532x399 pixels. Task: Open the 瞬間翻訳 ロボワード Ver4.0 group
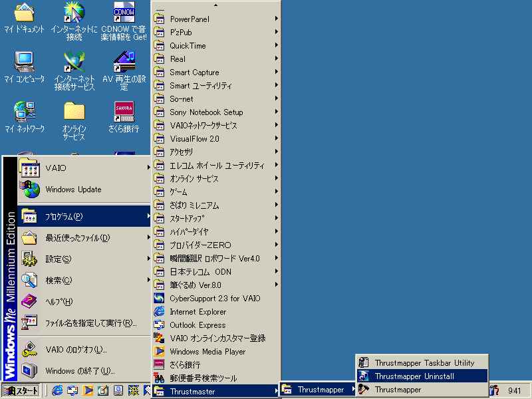[215, 258]
